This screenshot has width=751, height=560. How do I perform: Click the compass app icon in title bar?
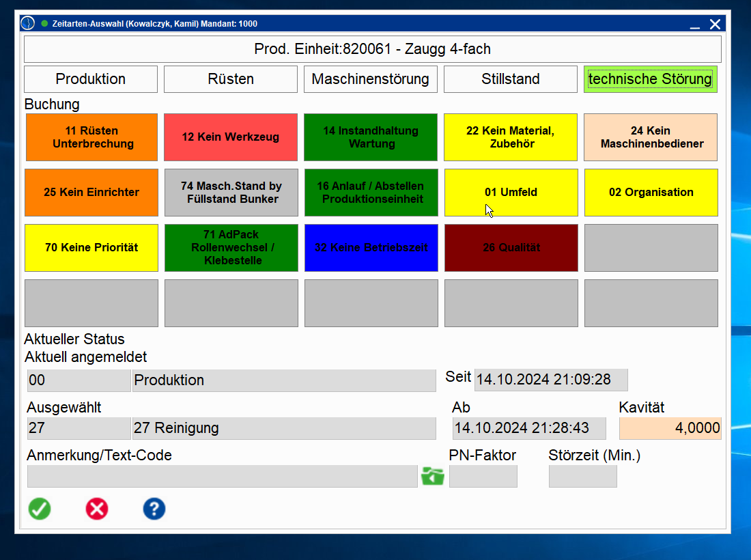27,24
